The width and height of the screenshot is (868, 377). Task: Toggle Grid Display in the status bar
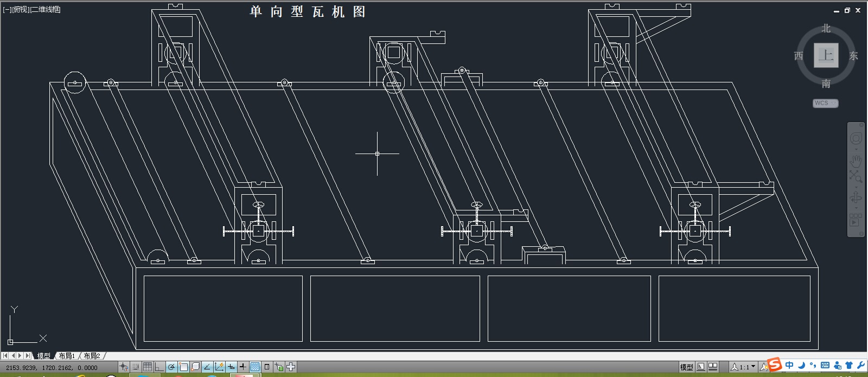tap(148, 367)
